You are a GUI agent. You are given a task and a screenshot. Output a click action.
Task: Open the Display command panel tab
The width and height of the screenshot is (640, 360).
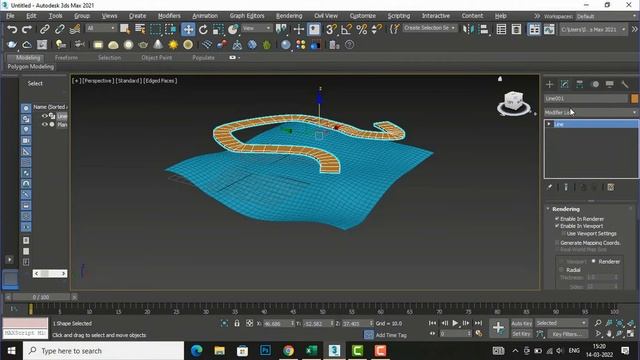pyautogui.click(x=610, y=84)
